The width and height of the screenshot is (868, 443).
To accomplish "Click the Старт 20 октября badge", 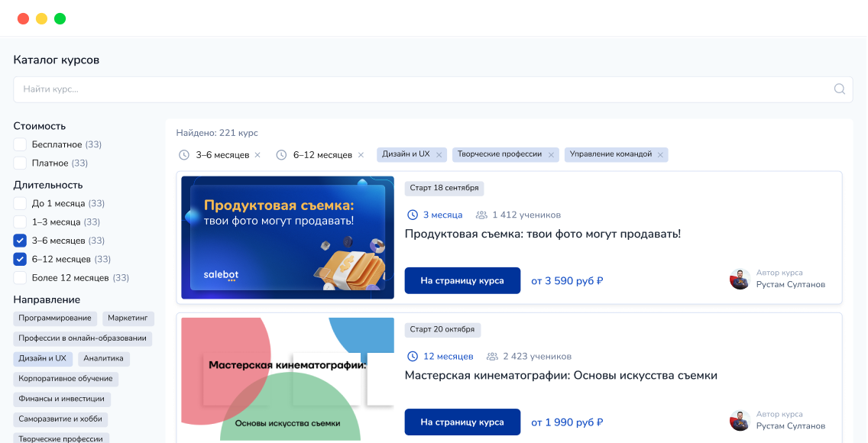I will 442,330.
